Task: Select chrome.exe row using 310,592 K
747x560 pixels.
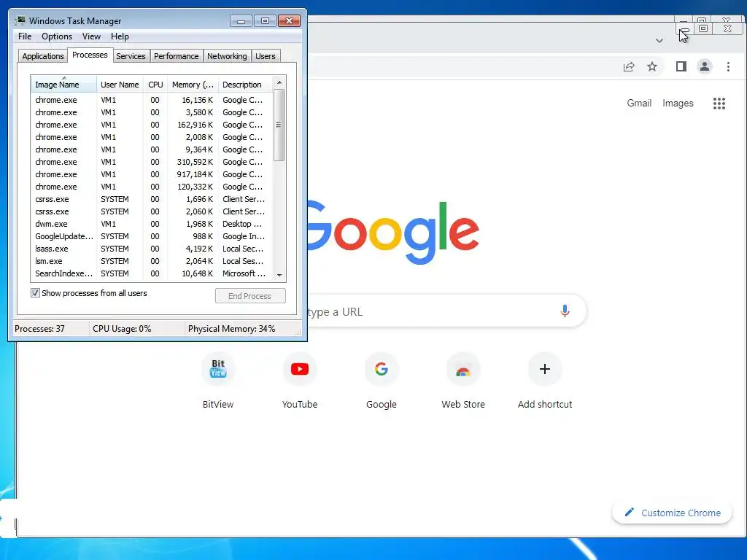Action: point(152,162)
